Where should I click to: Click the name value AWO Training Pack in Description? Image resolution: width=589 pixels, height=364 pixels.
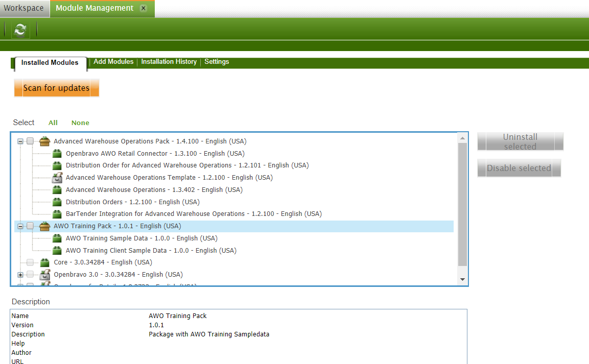tap(178, 316)
